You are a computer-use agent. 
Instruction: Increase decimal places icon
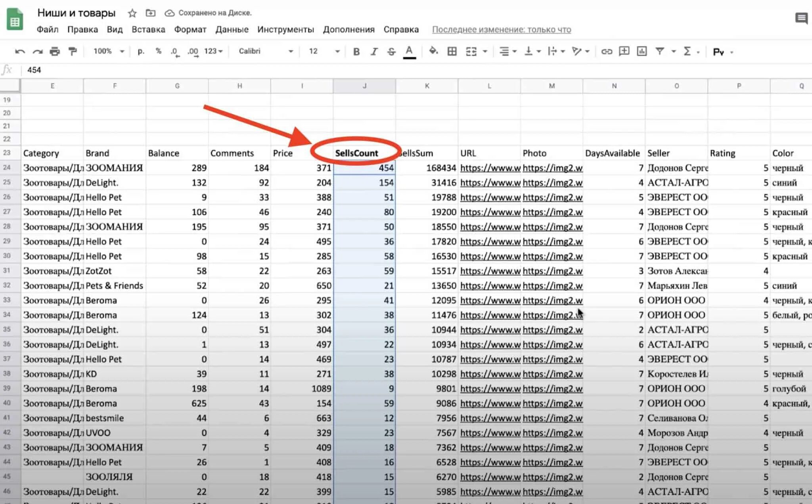tap(193, 52)
